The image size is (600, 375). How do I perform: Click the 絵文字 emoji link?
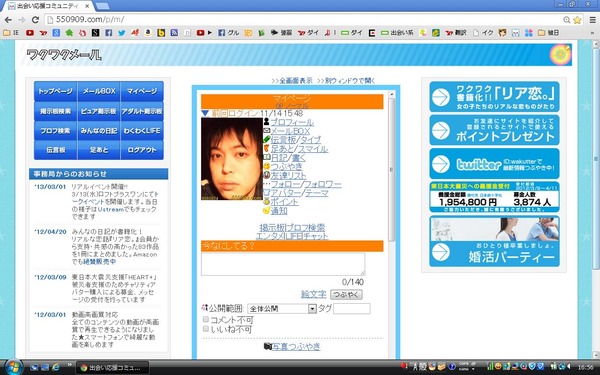[314, 294]
